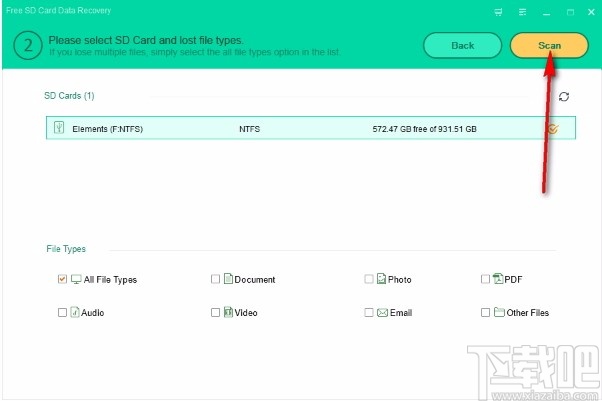Click the Free SD Card Data Recovery title
602x401 pixels.
point(58,10)
